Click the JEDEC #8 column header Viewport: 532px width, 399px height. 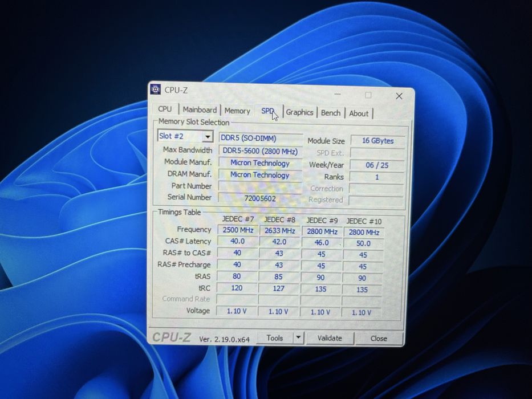coord(280,220)
